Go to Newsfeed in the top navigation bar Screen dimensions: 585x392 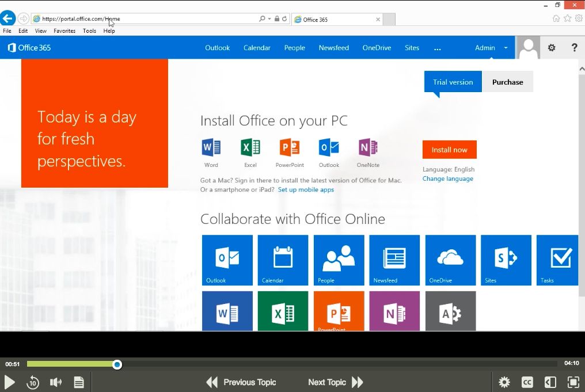pos(334,48)
